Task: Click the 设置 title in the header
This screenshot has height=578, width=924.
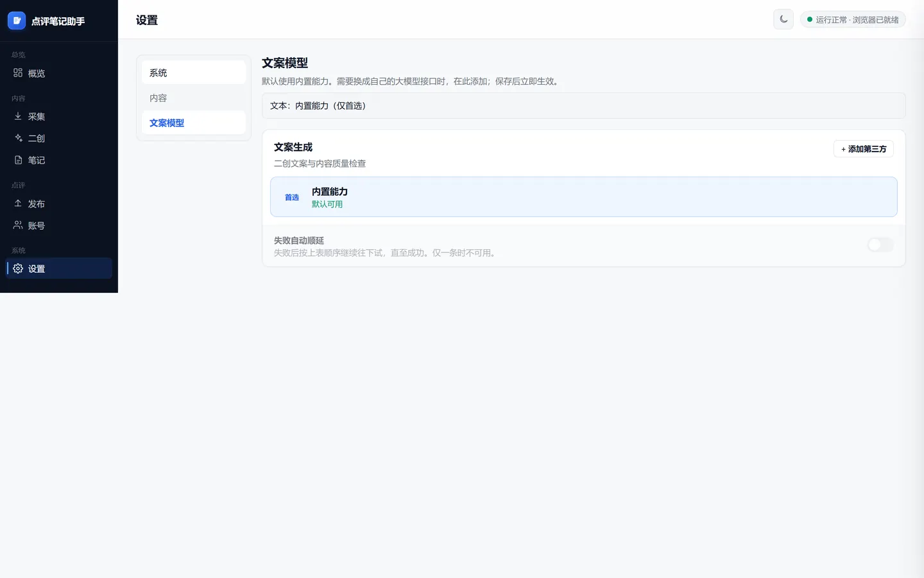Action: 147,20
